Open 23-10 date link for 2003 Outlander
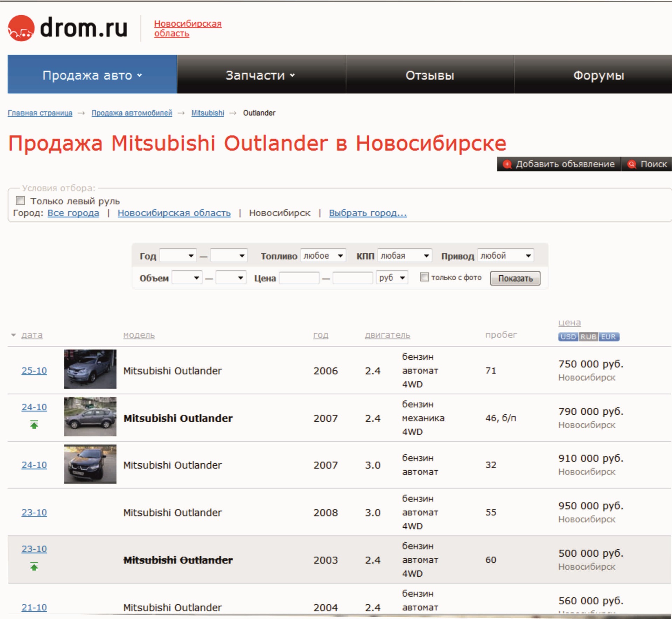The width and height of the screenshot is (672, 619). [x=34, y=549]
